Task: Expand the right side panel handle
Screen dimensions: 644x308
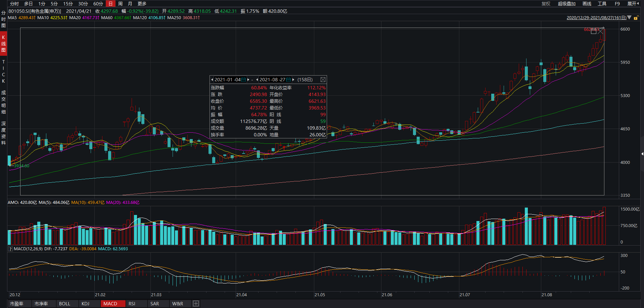Action: click(642, 154)
